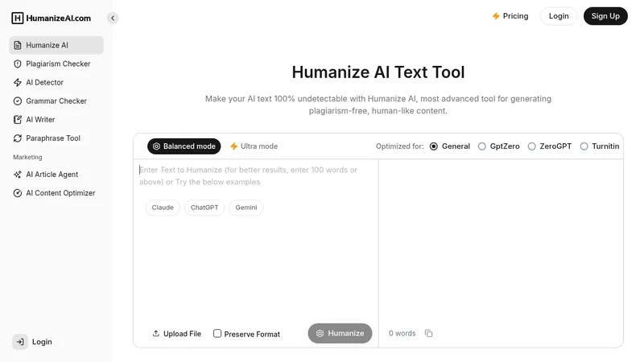
Task: Select the GptZero radio button
Action: [481, 146]
